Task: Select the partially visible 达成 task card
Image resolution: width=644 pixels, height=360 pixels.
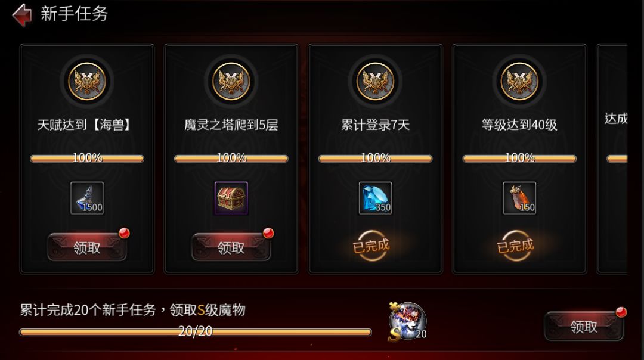Action: pyautogui.click(x=612, y=159)
